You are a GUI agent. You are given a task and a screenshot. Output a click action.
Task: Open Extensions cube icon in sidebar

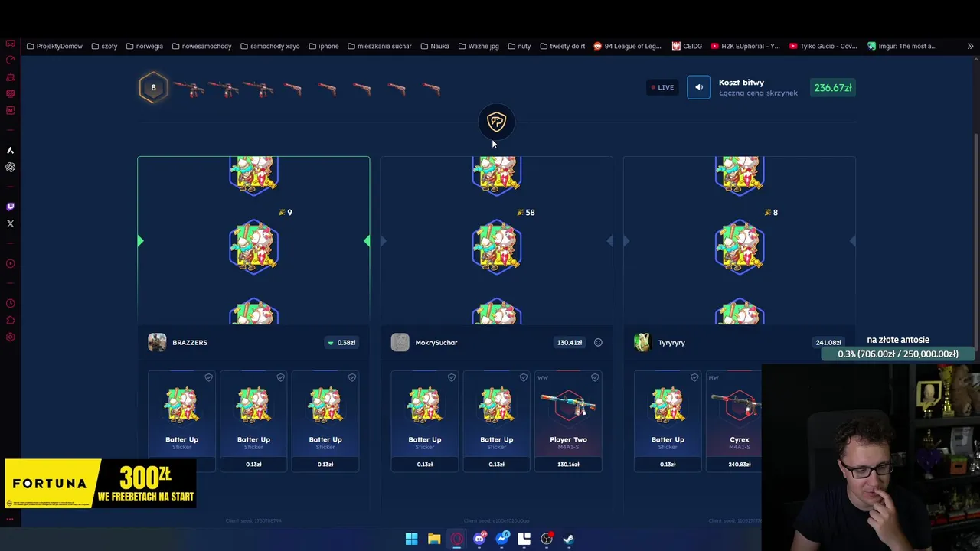(x=10, y=321)
